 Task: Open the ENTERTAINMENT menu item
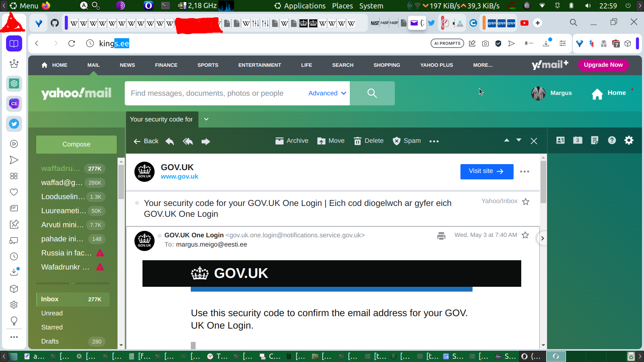[x=260, y=65]
